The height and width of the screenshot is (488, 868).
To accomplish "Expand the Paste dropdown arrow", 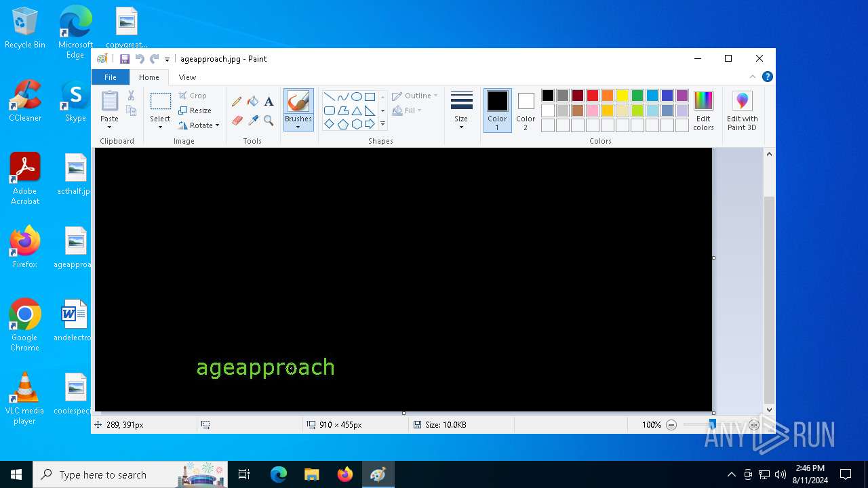I will [x=109, y=127].
